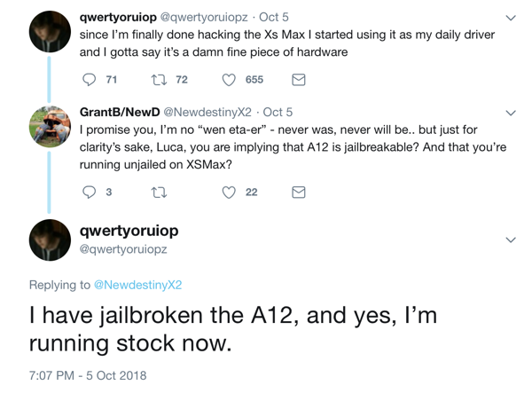The image size is (532, 393).
Task: Retweet the Xs Max hardware tweet
Action: [x=159, y=80]
